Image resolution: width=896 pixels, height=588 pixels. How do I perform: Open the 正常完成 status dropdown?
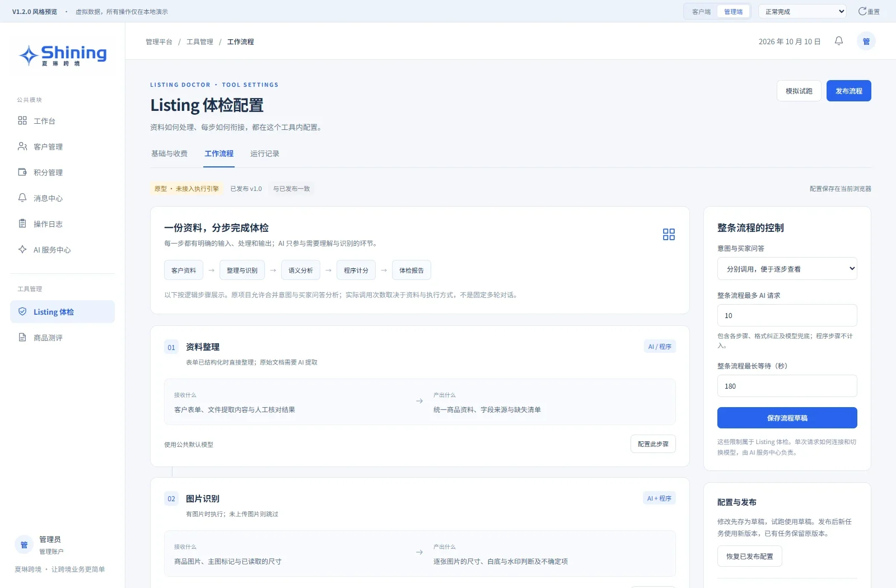click(x=804, y=11)
